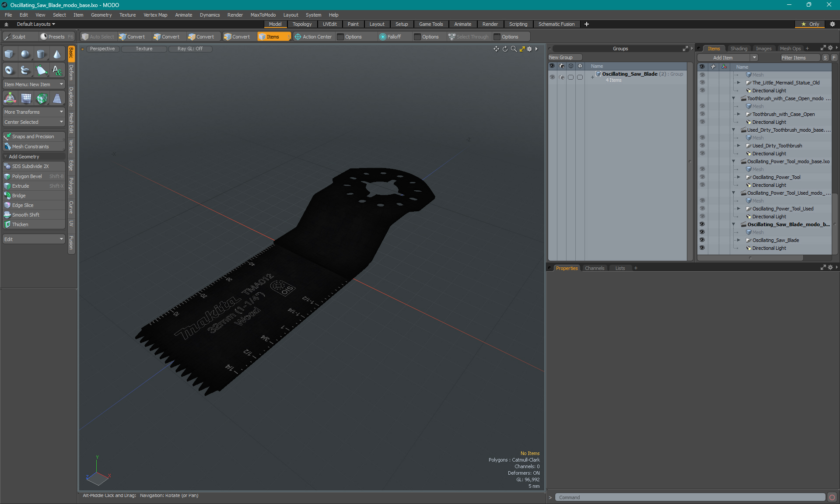Viewport: 840px width, 504px height.
Task: Click the viewport settings gear icon
Action: [x=529, y=49]
